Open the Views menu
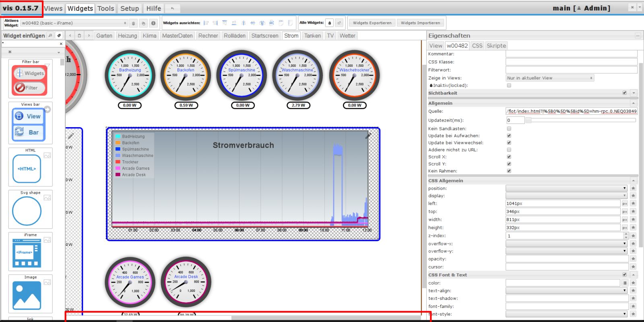This screenshot has width=644, height=322. (x=53, y=8)
